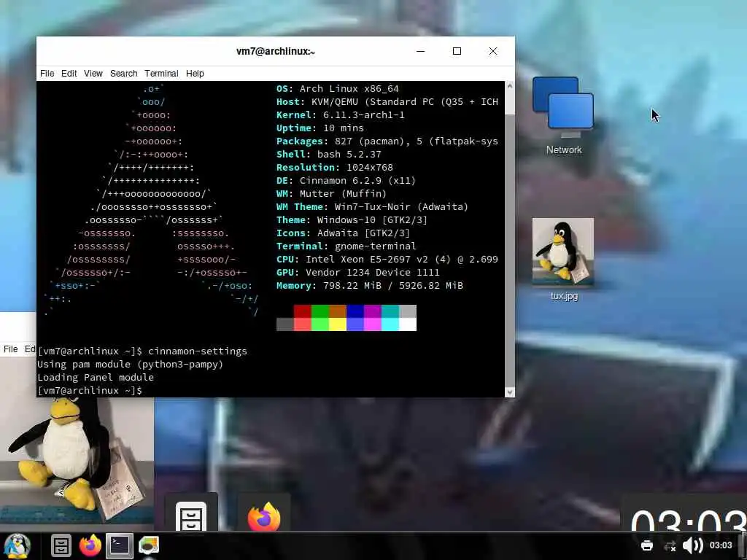The image size is (747, 560).
Task: Click the "Using pam module (python3-pampy)" output line
Action: pyautogui.click(x=130, y=365)
